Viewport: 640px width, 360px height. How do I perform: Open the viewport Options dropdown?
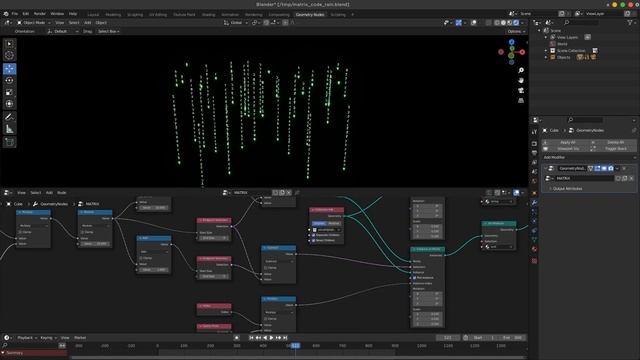[x=516, y=31]
